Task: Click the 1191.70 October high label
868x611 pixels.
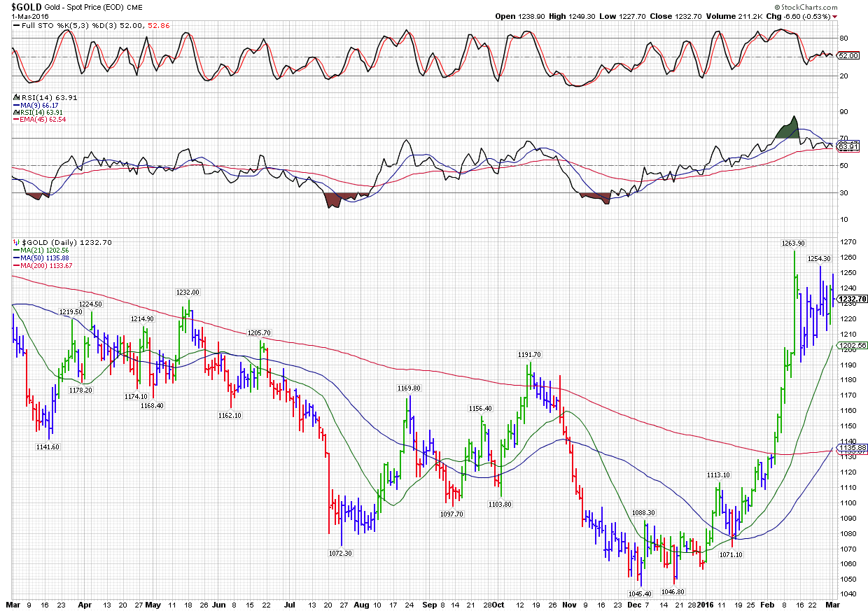Action: pyautogui.click(x=528, y=355)
